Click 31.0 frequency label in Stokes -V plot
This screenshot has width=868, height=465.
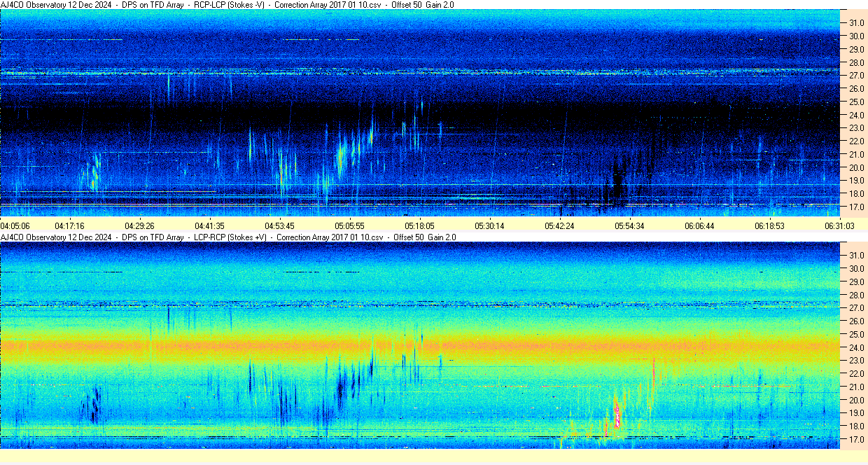tap(857, 22)
